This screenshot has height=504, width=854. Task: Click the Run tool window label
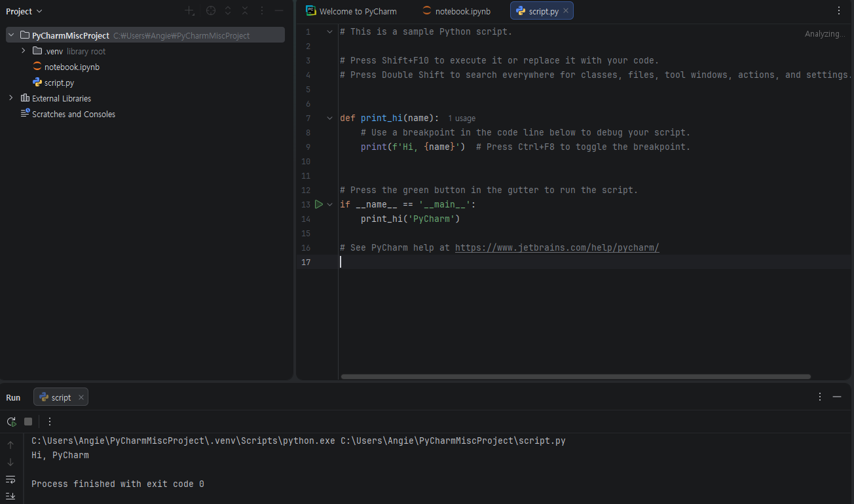[x=13, y=397]
